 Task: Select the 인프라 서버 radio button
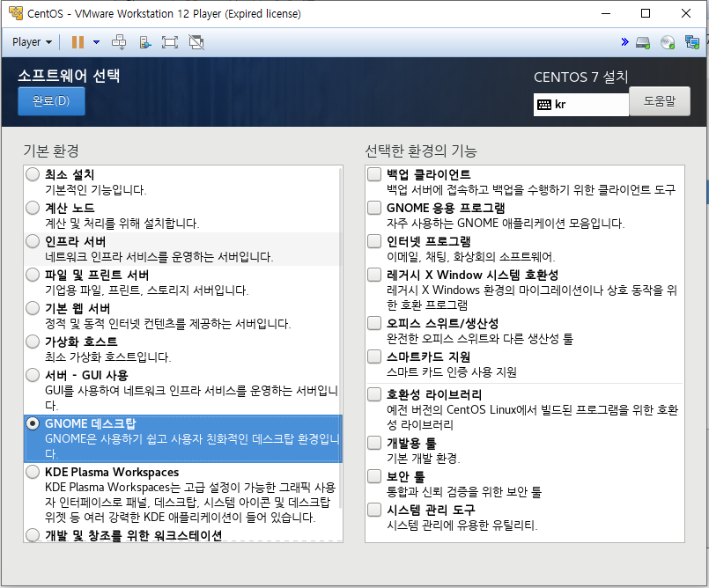(33, 241)
